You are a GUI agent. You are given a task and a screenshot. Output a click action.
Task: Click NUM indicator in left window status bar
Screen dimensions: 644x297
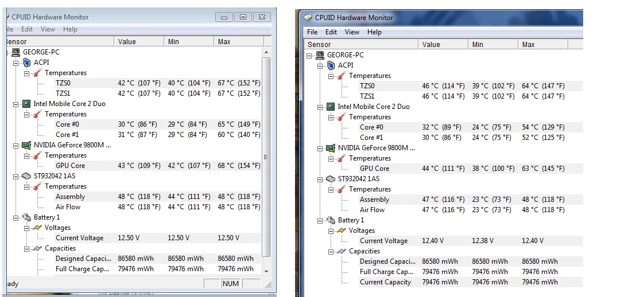231,283
